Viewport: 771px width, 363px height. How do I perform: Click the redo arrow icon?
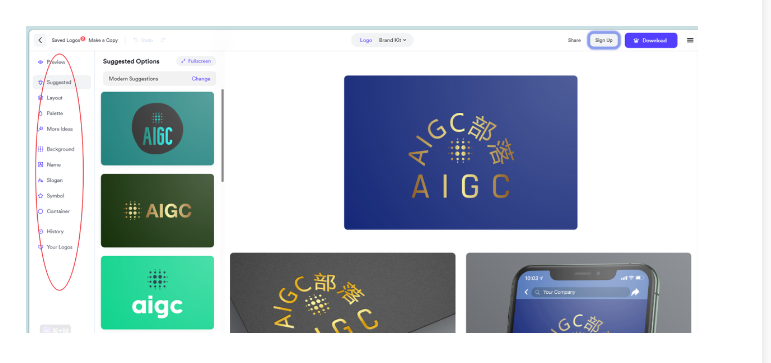pyautogui.click(x=163, y=40)
